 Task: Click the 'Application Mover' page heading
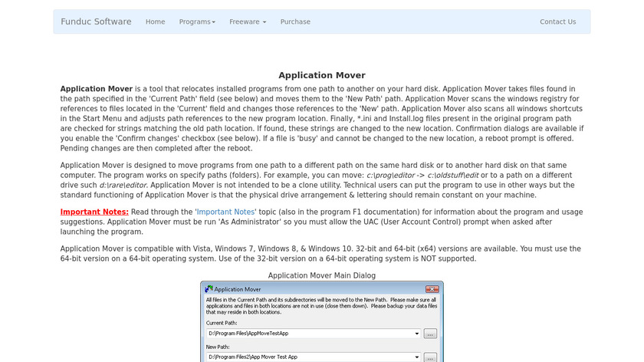click(x=322, y=75)
